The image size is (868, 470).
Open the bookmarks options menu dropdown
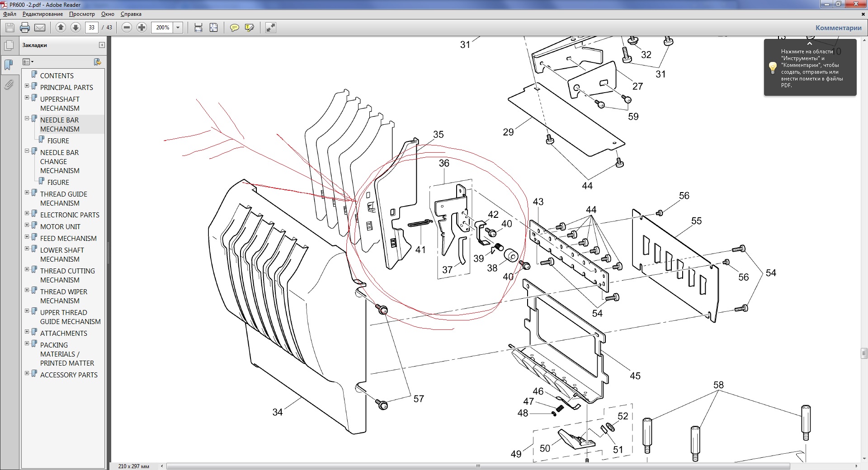[28, 62]
